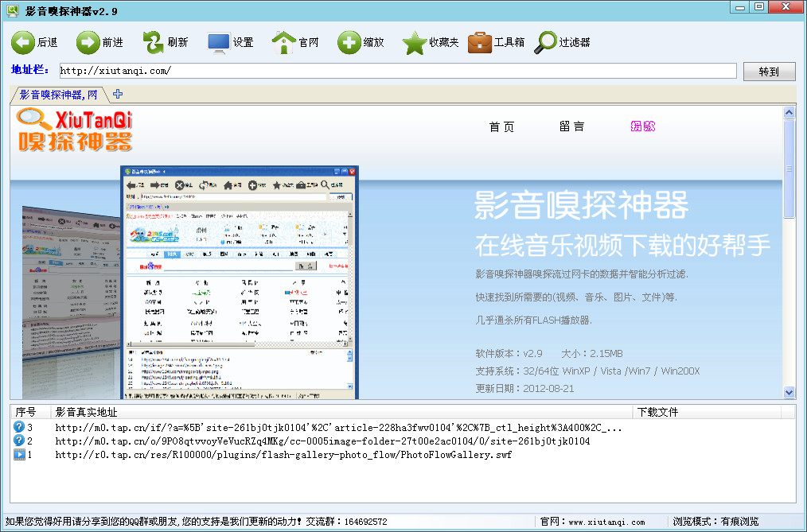The width and height of the screenshot is (807, 532).
Task: Click the app icon in the title bar
Action: 13,10
